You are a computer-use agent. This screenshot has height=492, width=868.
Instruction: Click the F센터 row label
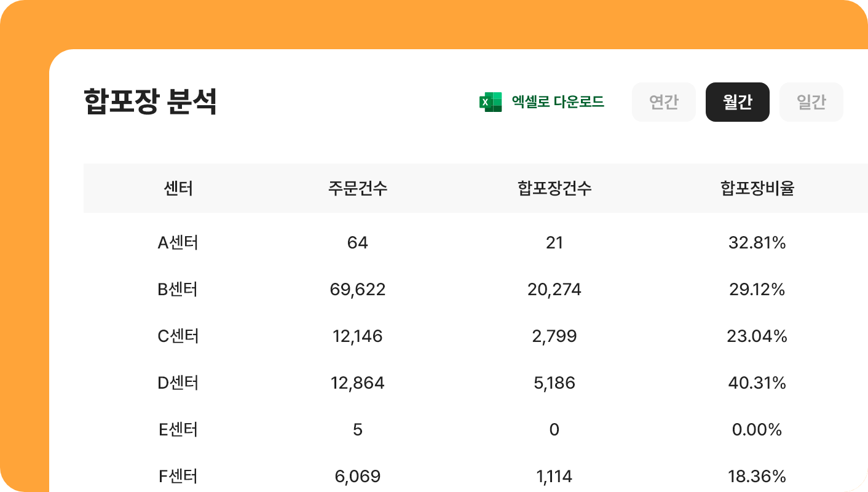pyautogui.click(x=178, y=477)
